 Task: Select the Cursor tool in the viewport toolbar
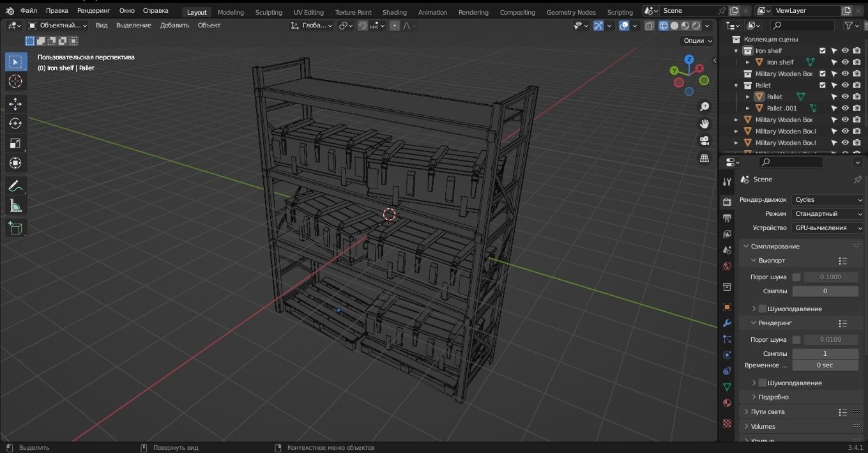[x=15, y=81]
